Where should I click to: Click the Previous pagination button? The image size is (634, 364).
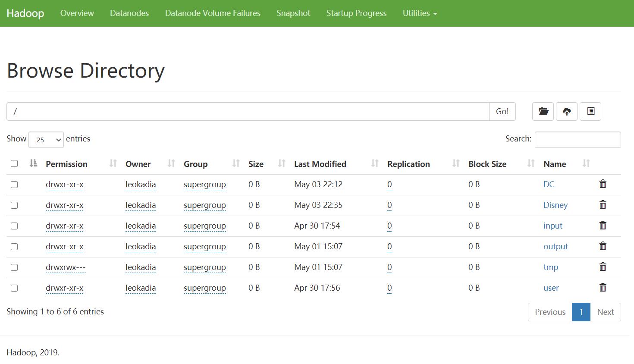(x=550, y=312)
